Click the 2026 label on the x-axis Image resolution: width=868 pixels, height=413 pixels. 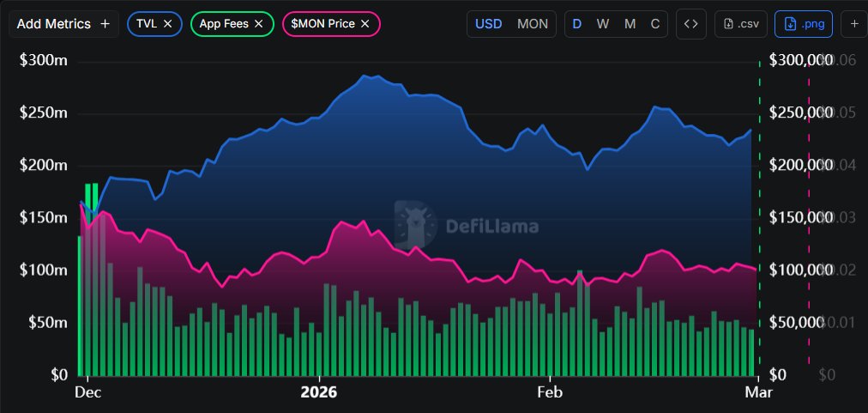click(x=319, y=392)
